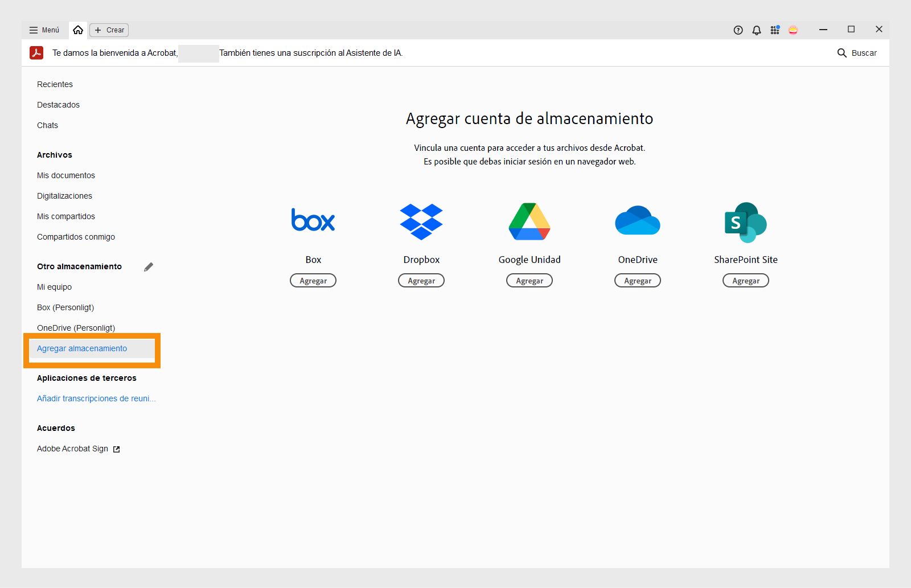Click the SharePoint Site icon
Viewport: 911px width, 588px height.
coord(745,222)
